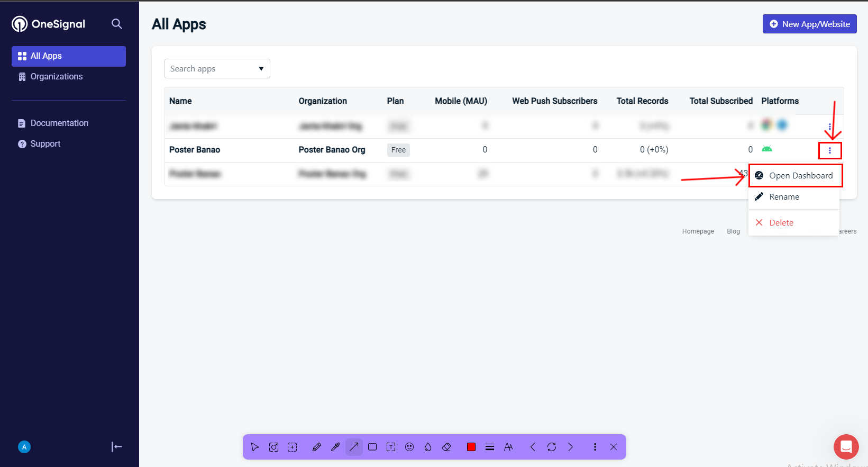Click Poster Banao Org organization cell
The image size is (868, 467).
coord(332,150)
